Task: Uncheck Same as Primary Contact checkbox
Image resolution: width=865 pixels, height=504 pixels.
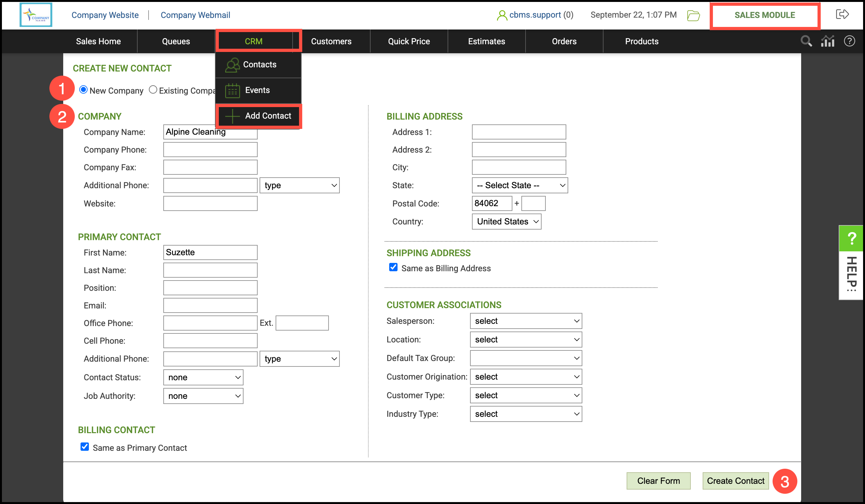Action: (84, 447)
